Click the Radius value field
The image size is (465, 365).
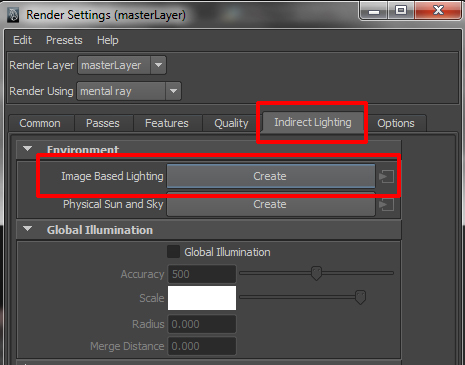point(202,324)
